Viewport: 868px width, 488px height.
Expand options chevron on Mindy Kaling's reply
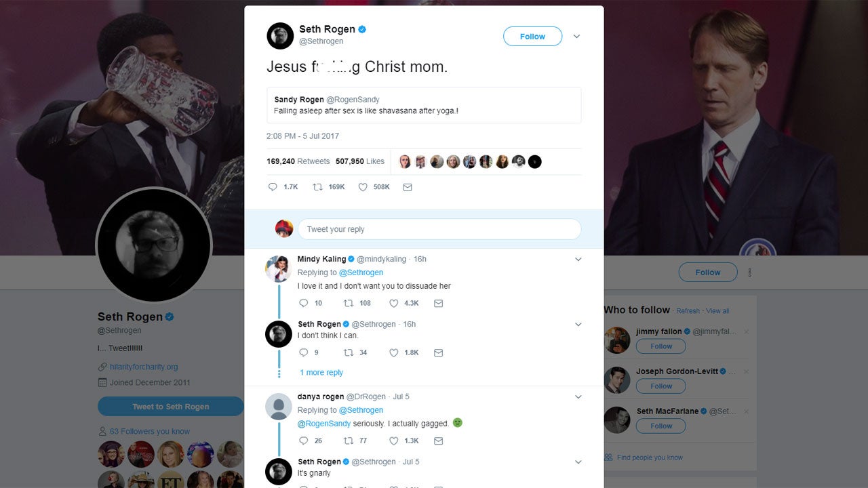578,260
